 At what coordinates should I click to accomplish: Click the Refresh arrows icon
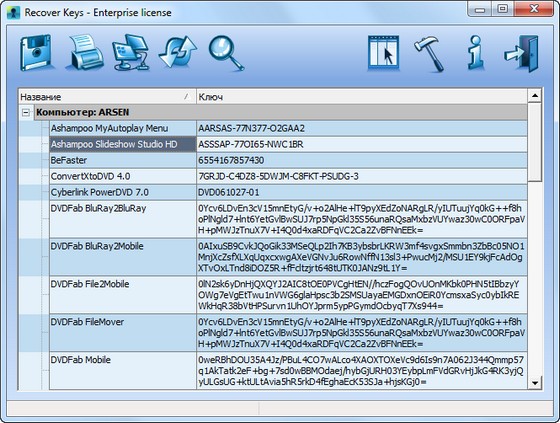[x=178, y=52]
